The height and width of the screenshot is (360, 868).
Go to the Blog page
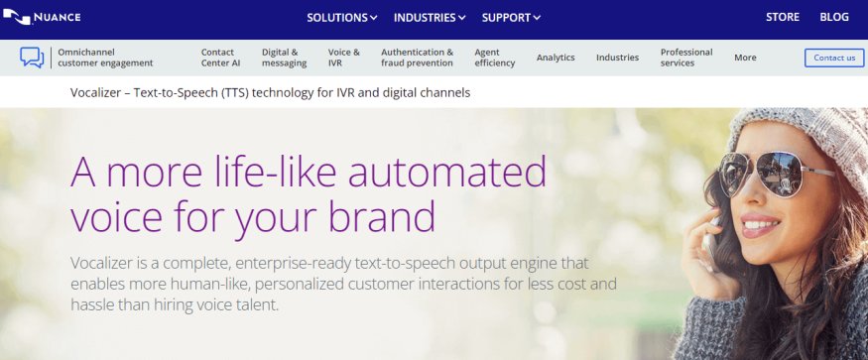pyautogui.click(x=834, y=17)
